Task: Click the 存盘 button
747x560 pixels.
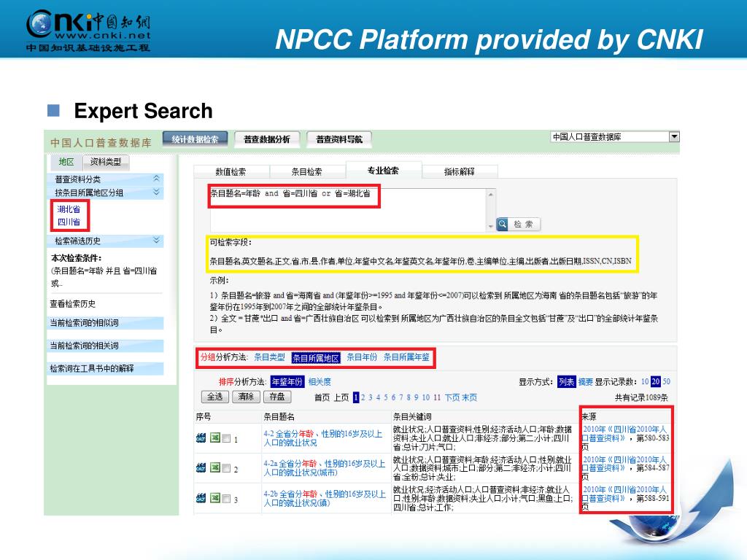Action: [277, 397]
